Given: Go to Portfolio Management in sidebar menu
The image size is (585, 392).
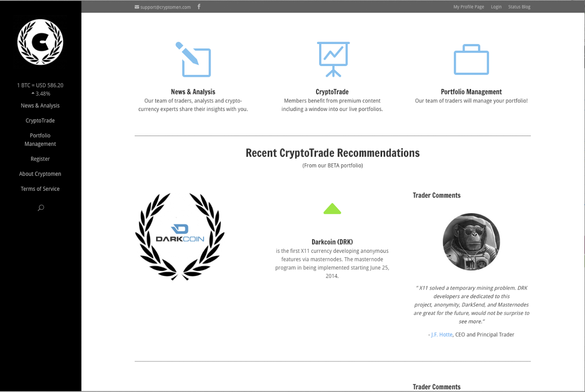Looking at the screenshot, I should pyautogui.click(x=40, y=140).
